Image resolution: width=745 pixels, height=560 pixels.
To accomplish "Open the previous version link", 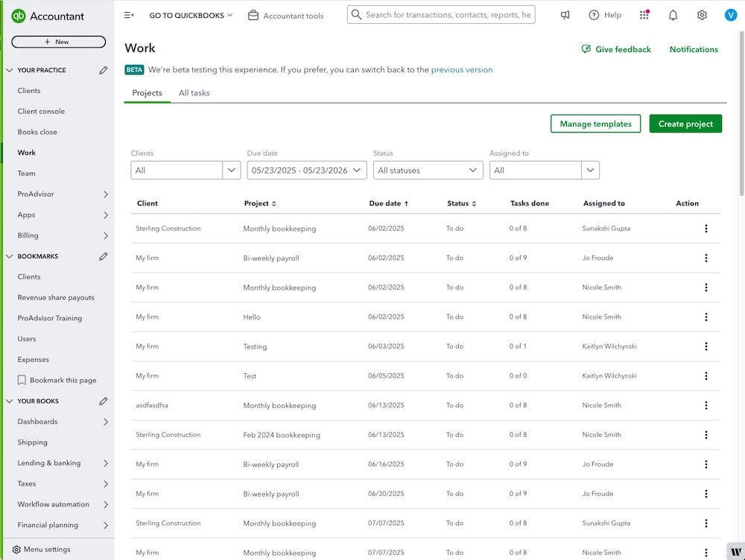I will 462,69.
